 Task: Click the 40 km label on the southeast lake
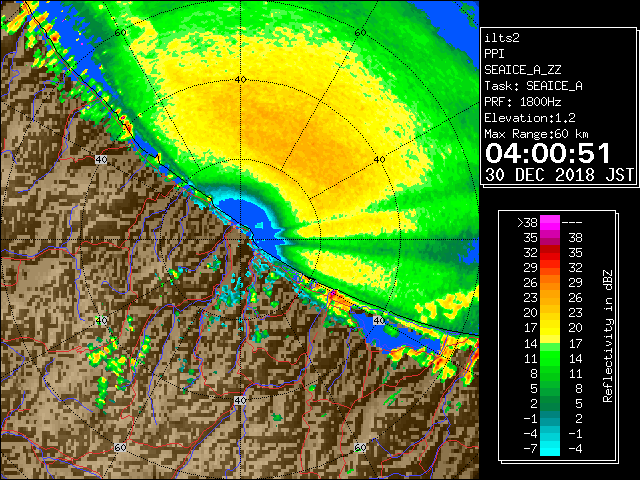pyautogui.click(x=379, y=320)
